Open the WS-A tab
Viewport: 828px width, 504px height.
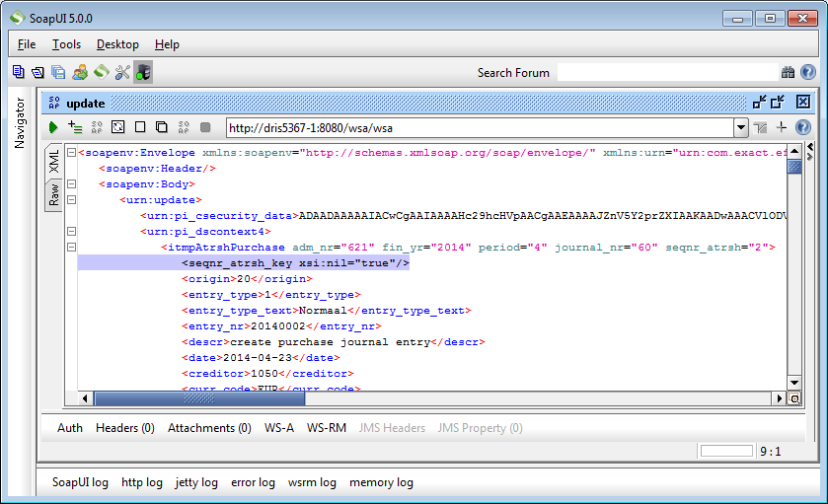279,428
